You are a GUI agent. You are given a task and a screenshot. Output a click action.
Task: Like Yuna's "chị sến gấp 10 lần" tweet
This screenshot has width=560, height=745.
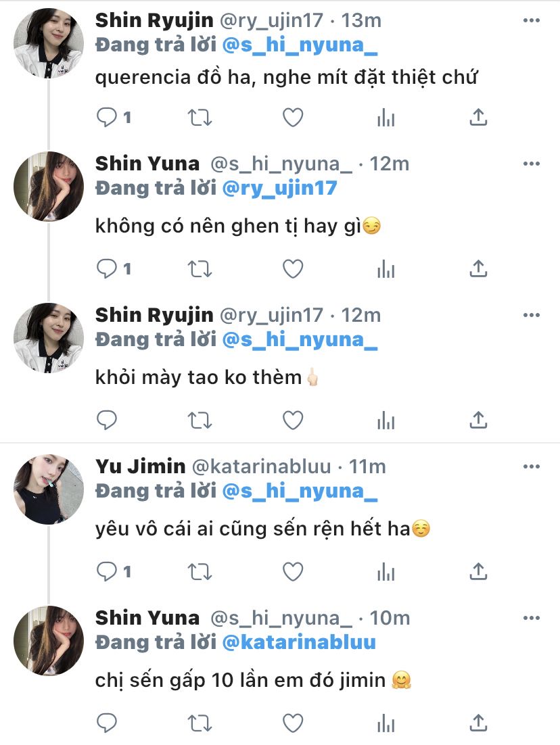coord(292,723)
